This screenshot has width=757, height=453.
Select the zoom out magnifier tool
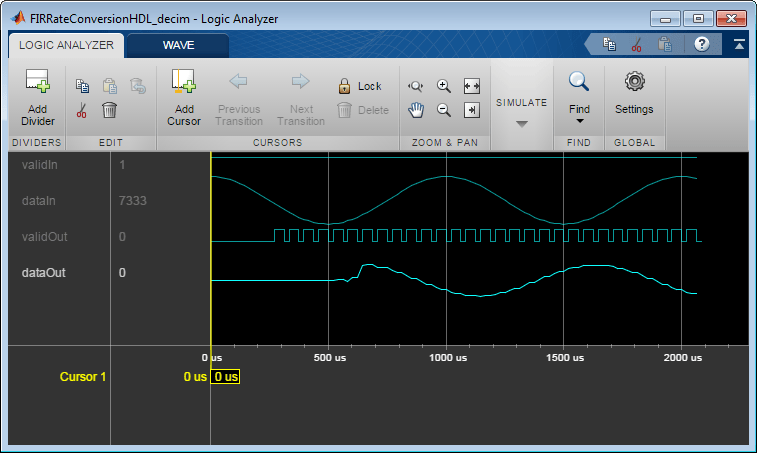444,110
